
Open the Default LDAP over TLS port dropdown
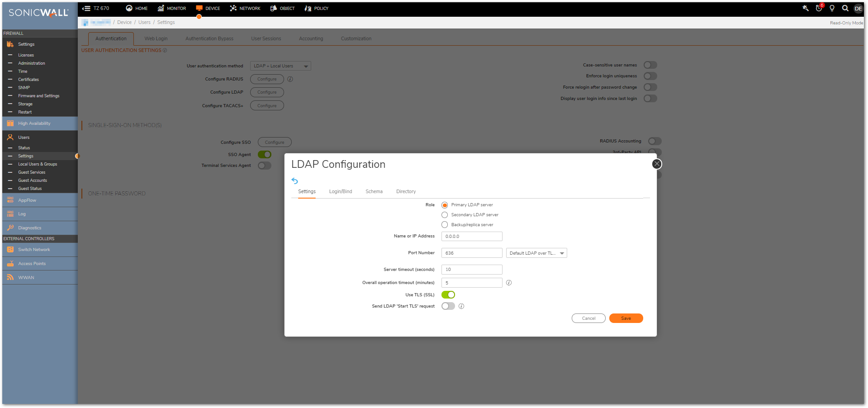(536, 253)
